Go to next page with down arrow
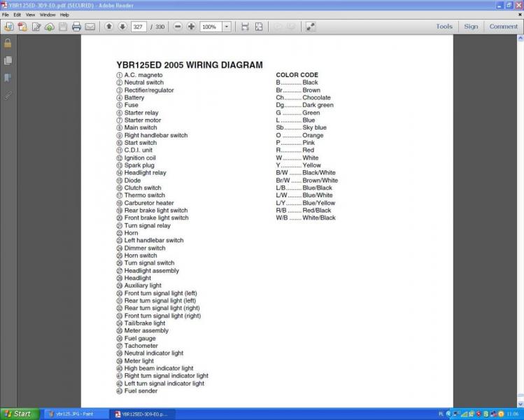524x420 pixels. (122, 27)
